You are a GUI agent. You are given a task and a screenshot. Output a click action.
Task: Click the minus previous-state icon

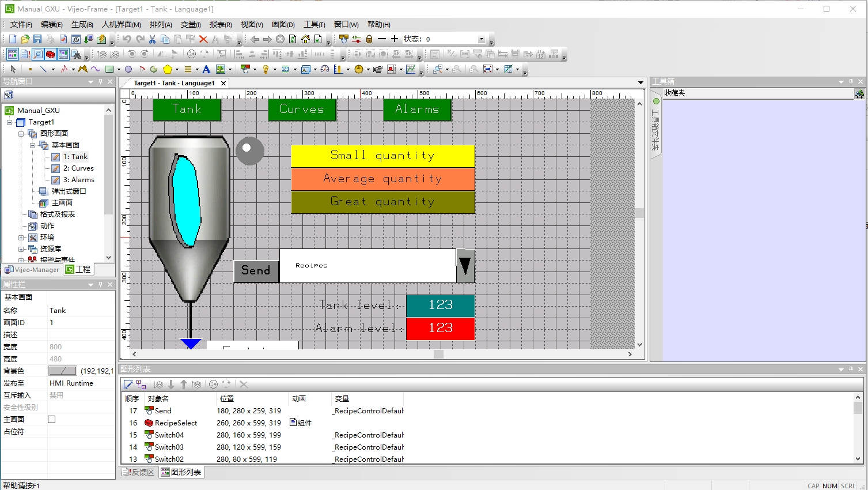click(x=382, y=39)
